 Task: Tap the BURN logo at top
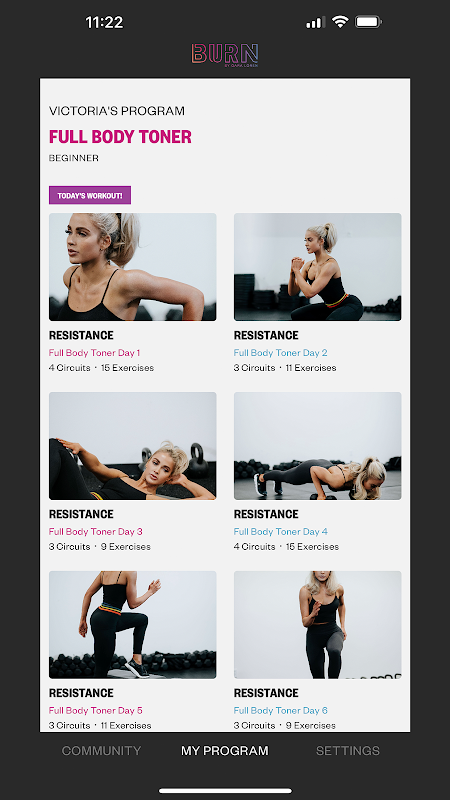(x=224, y=56)
